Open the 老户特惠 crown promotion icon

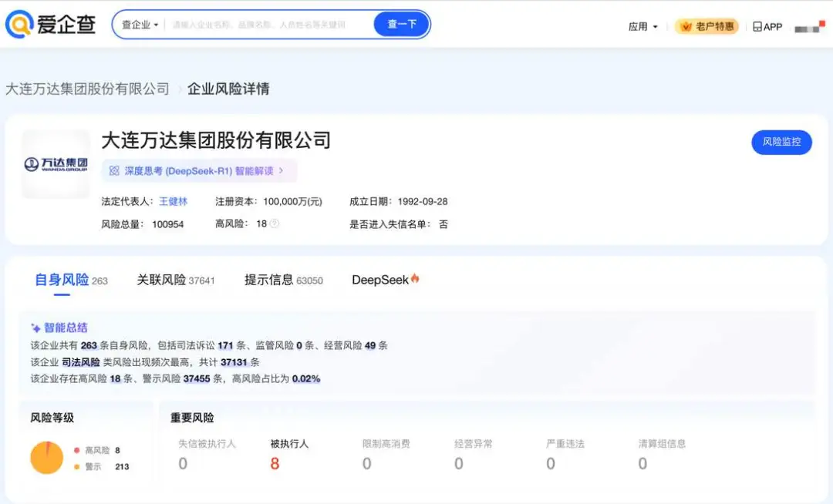coord(686,25)
